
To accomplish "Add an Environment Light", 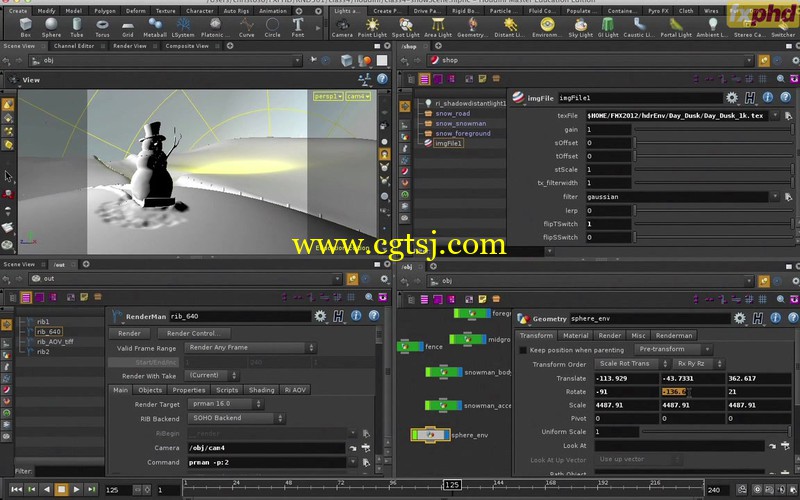I will click(547, 27).
